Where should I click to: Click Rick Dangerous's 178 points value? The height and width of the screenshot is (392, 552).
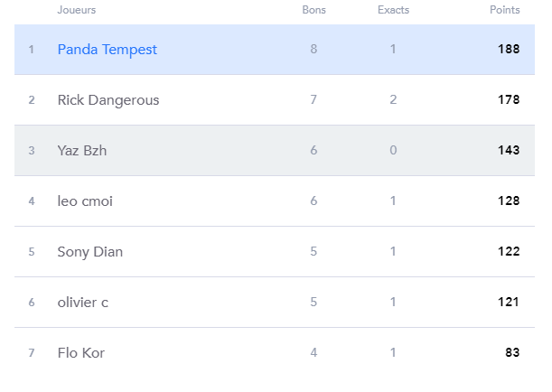[x=509, y=100]
